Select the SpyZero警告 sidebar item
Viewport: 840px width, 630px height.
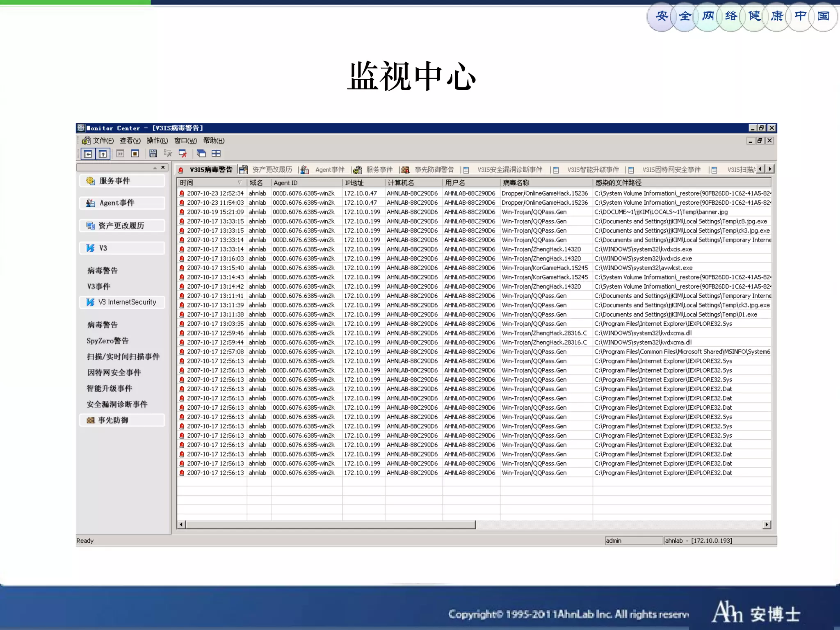click(107, 341)
